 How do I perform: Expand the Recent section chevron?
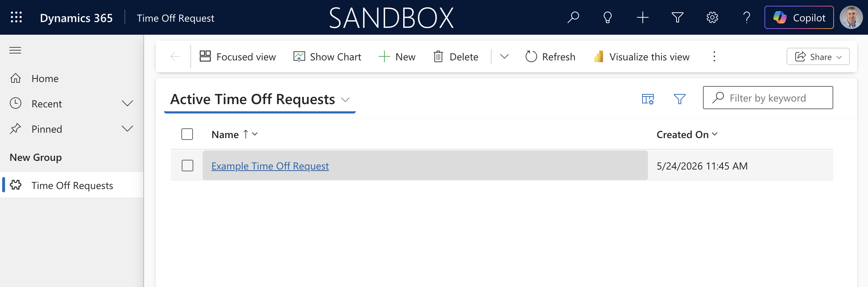click(127, 104)
